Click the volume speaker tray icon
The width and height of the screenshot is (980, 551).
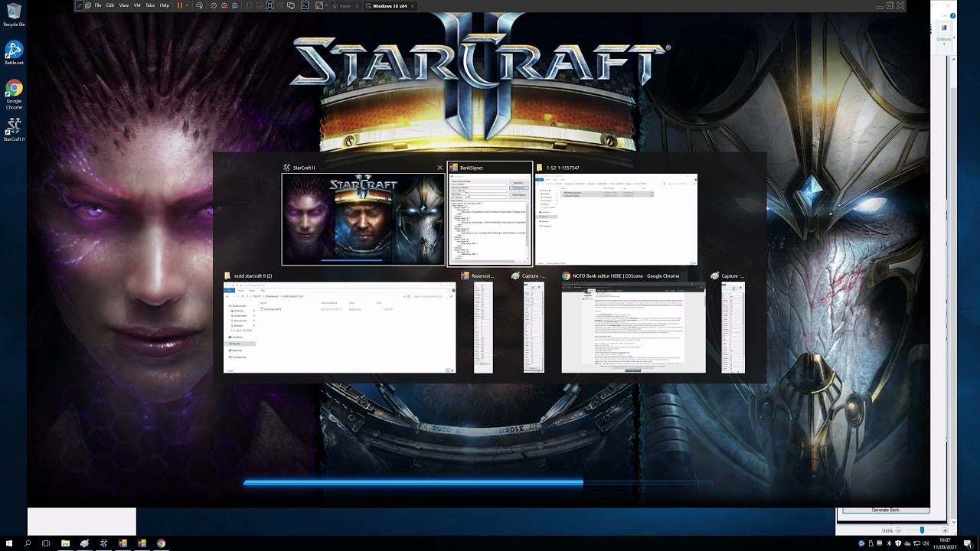click(926, 543)
